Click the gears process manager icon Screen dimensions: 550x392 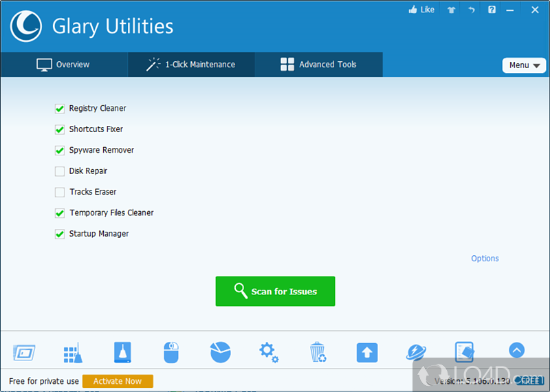[268, 352]
